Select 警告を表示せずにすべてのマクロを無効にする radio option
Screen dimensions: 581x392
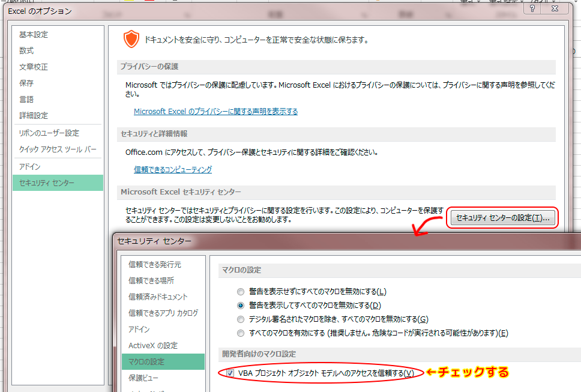coord(241,292)
